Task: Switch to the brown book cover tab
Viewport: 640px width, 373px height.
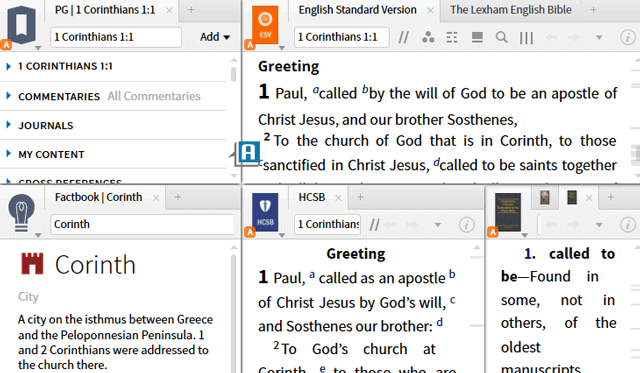Action: [x=544, y=197]
